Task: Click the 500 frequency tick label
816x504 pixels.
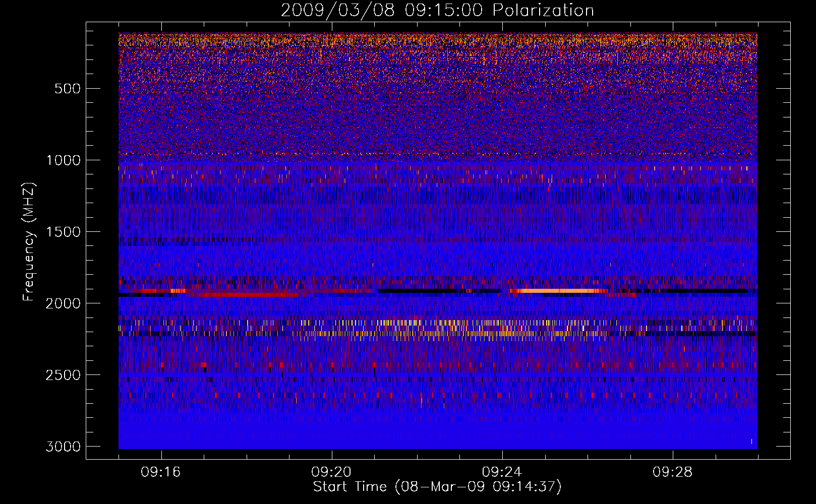Action: [x=67, y=89]
